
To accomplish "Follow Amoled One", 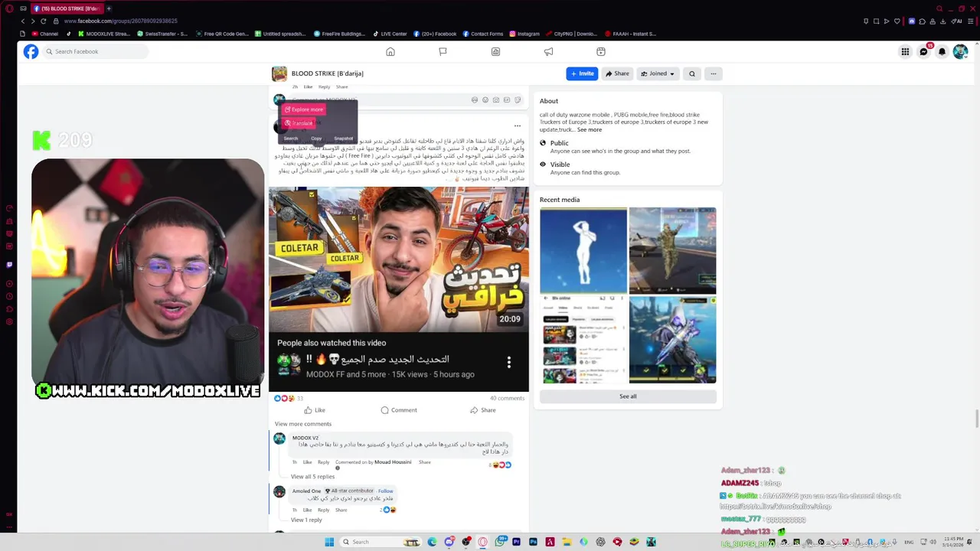I will coord(385,491).
